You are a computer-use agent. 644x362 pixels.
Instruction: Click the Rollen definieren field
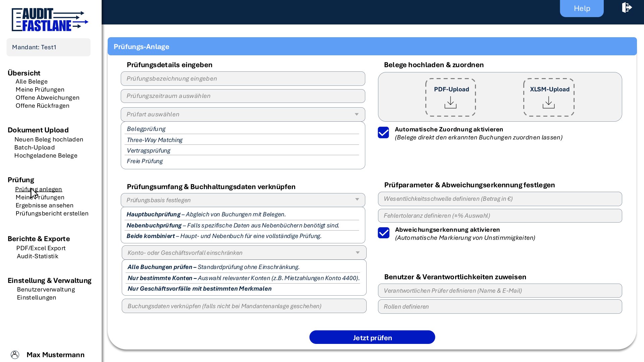(x=500, y=307)
